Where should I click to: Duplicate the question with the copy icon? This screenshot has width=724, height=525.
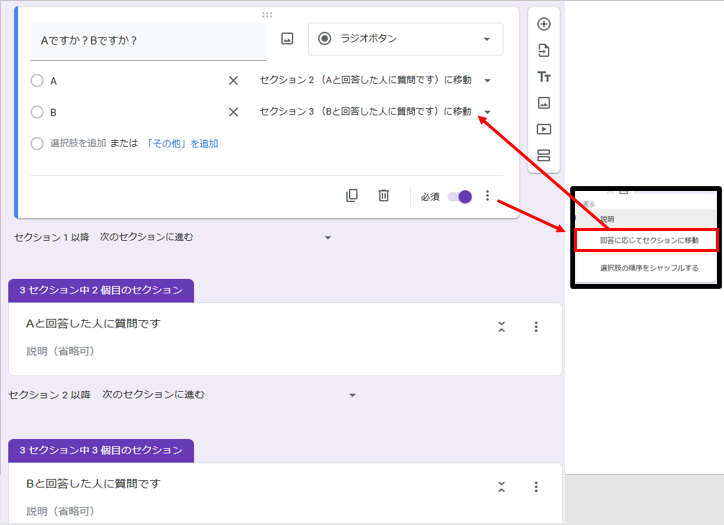point(351,196)
